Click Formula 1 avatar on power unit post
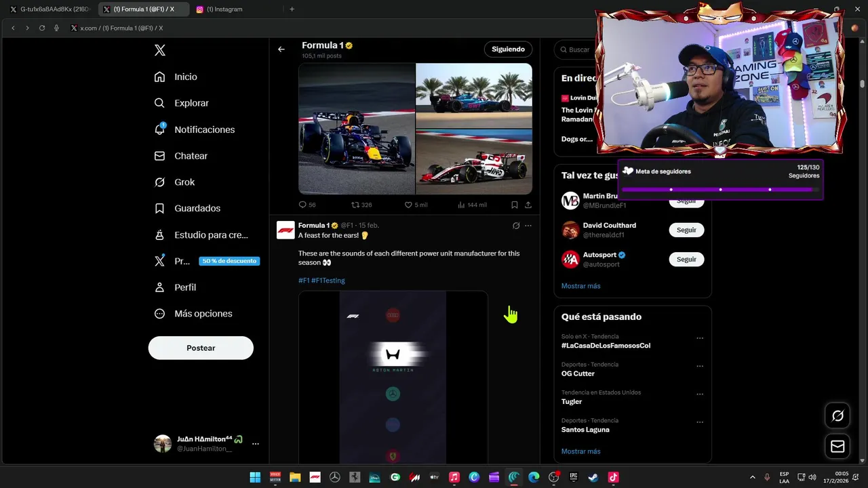868x488 pixels. (285, 230)
